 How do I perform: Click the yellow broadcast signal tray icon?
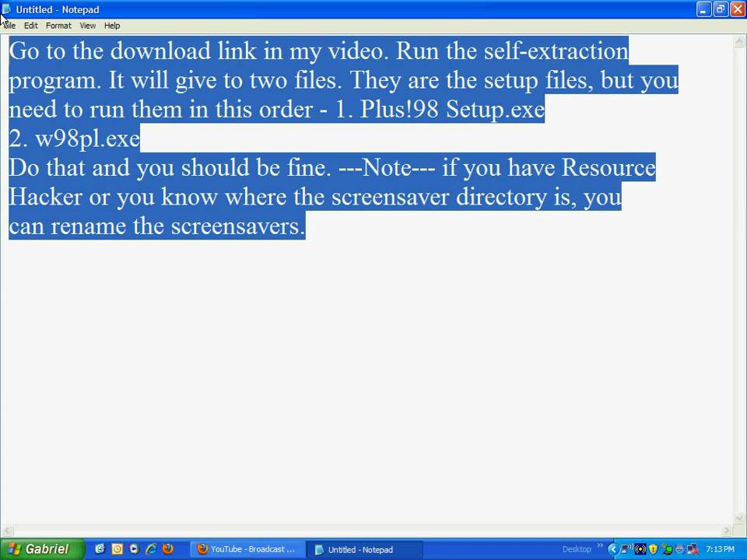[x=640, y=549]
